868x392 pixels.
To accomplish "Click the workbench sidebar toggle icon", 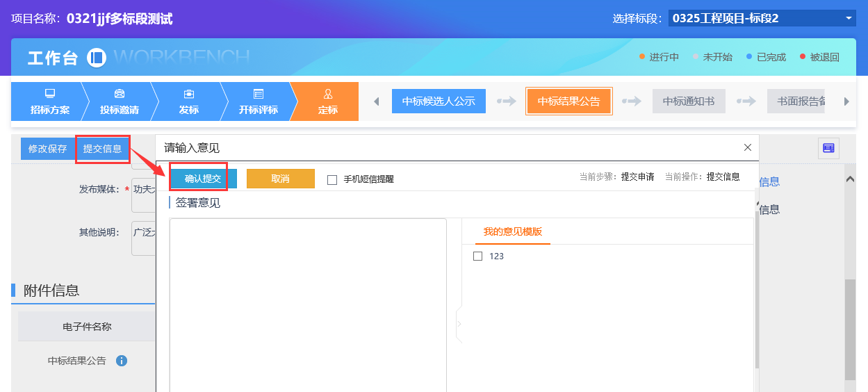I will tap(96, 58).
